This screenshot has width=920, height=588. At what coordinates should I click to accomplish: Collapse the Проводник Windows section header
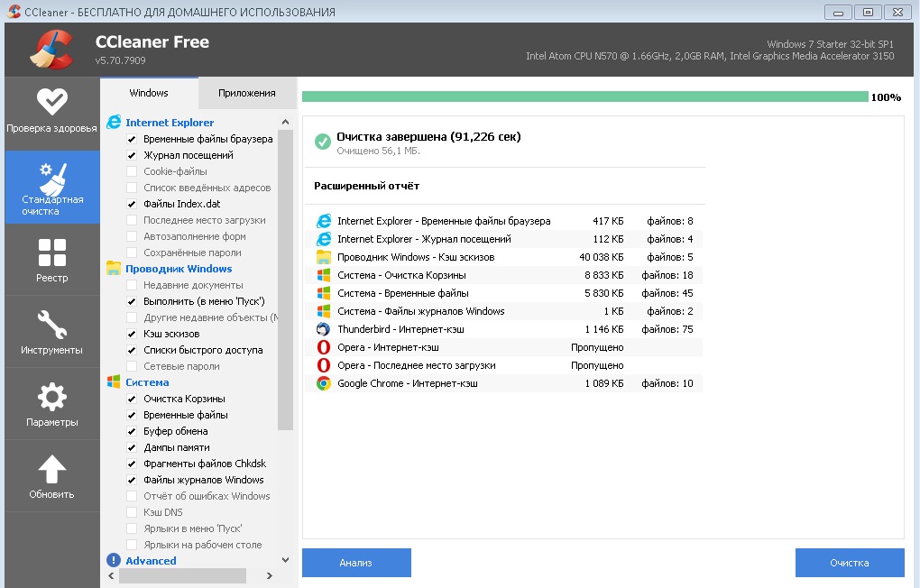click(179, 268)
